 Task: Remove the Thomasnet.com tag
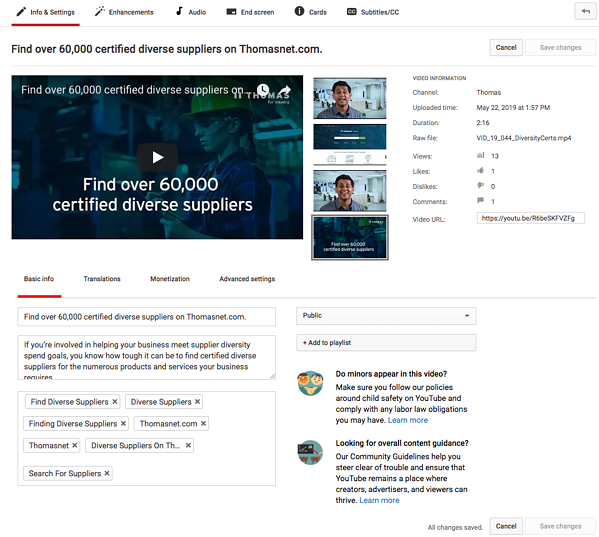204,424
